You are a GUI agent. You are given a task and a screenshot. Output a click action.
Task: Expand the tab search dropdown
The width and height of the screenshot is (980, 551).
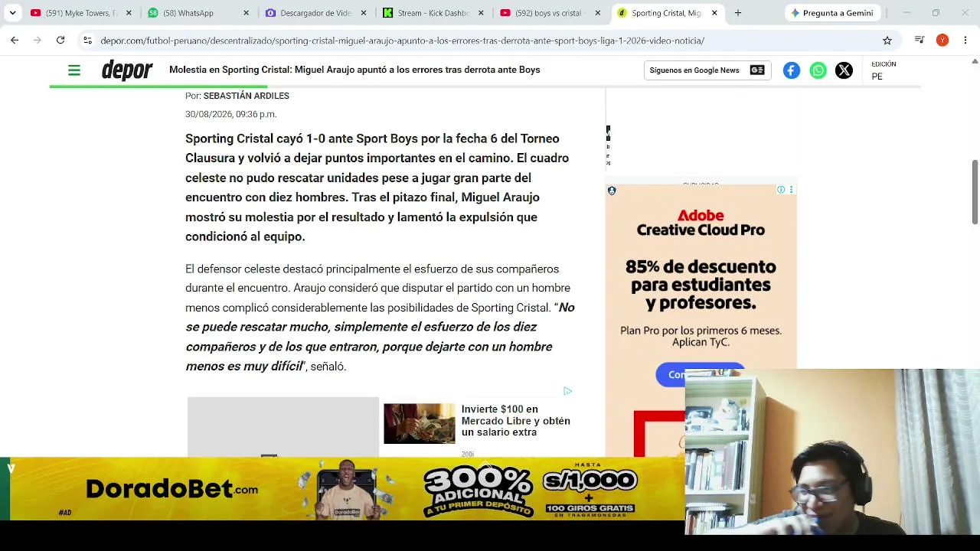coord(12,13)
